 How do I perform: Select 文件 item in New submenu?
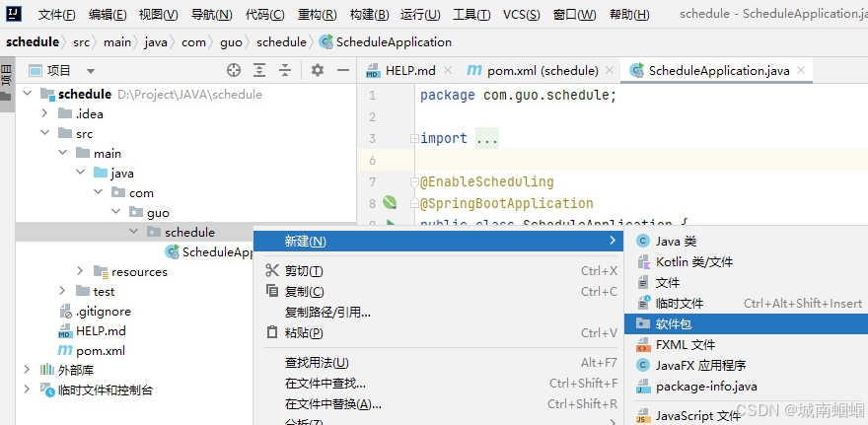pyautogui.click(x=747, y=282)
